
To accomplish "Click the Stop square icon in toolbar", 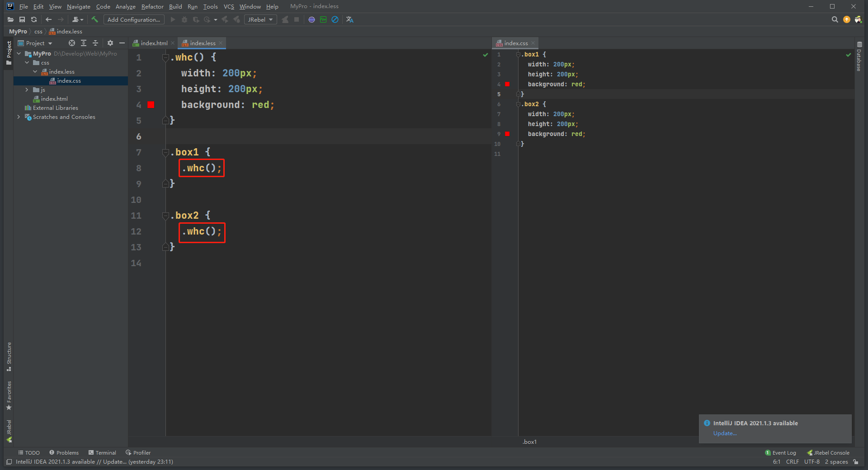I will click(x=297, y=19).
